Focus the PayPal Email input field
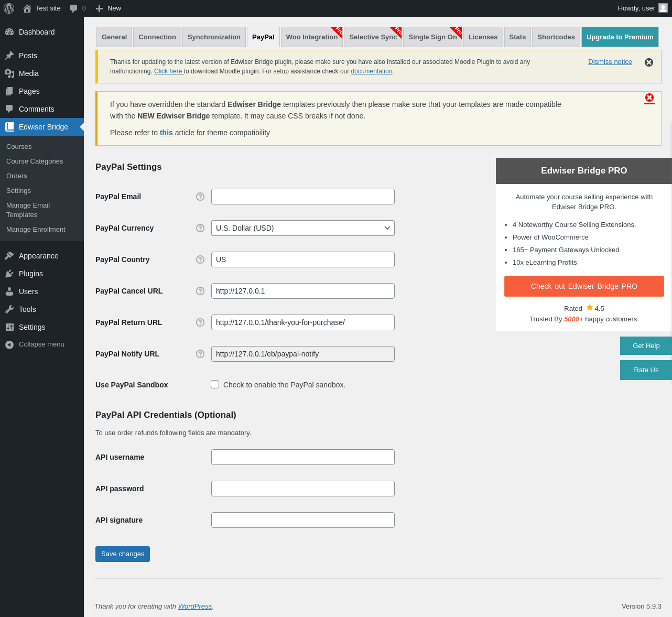This screenshot has height=617, width=672. tap(303, 197)
